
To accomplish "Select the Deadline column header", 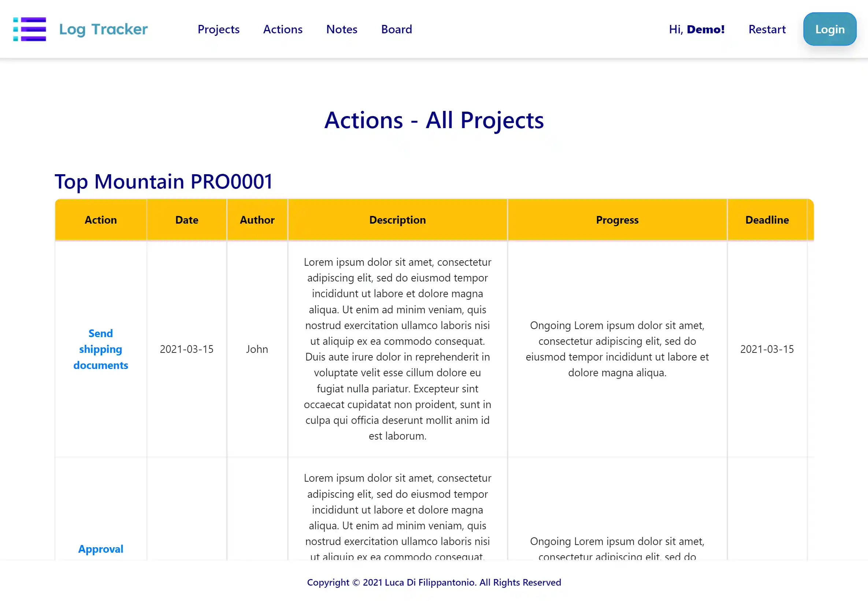I will coord(767,220).
